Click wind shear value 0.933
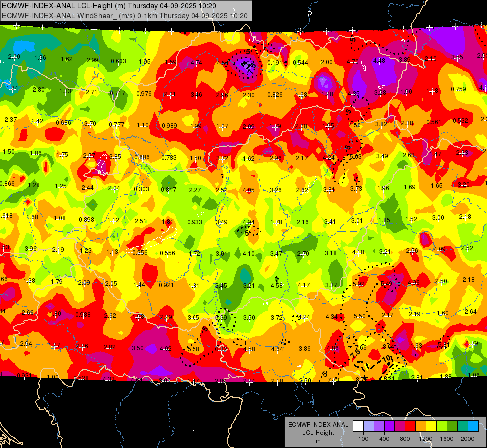Image resolution: width=487 pixels, height=448 pixels. (x=195, y=222)
